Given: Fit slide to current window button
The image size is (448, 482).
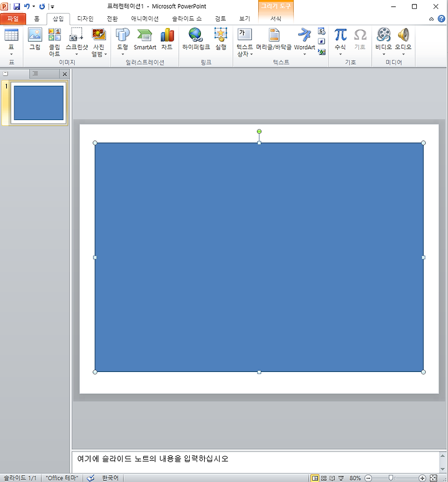Looking at the screenshot, I should point(433,478).
